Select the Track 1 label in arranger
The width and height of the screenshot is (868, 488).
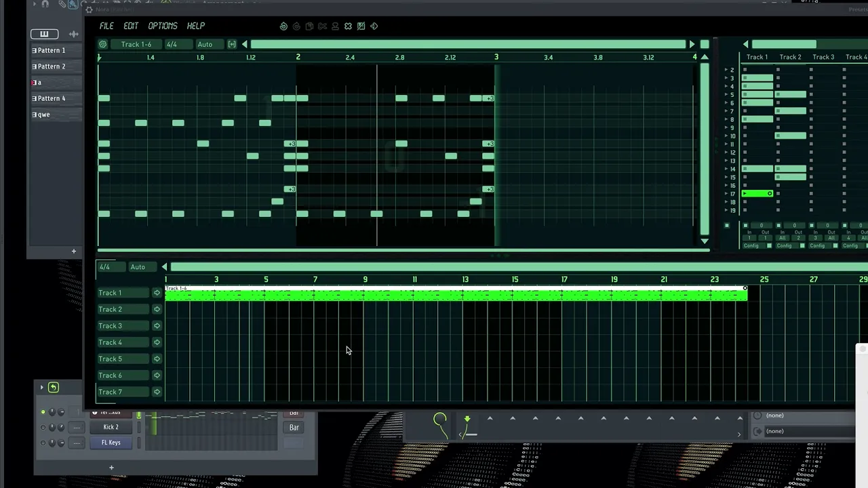click(x=123, y=293)
